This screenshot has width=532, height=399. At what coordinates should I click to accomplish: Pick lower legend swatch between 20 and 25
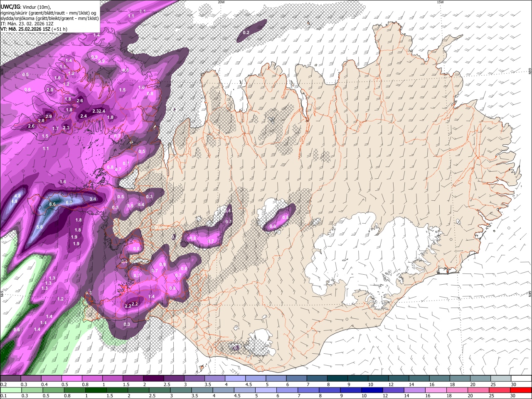(x=479, y=390)
